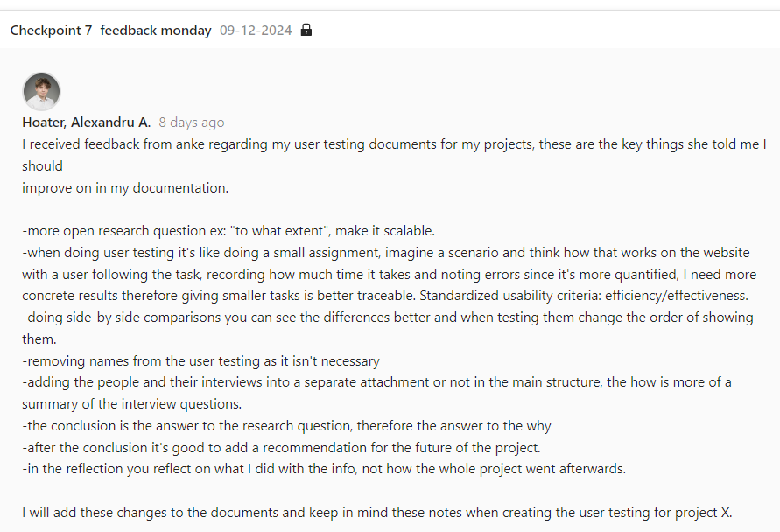Click author name Hoater, Alexandru A.

[87, 122]
